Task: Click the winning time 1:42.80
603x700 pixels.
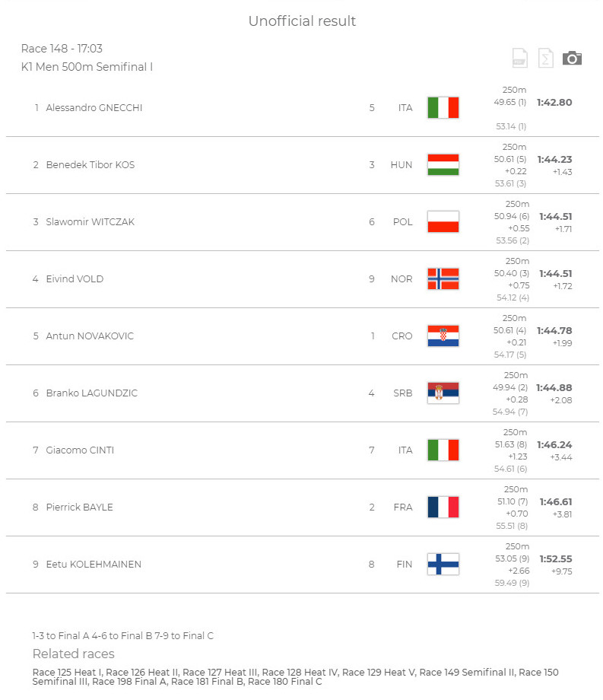Action: tap(554, 102)
